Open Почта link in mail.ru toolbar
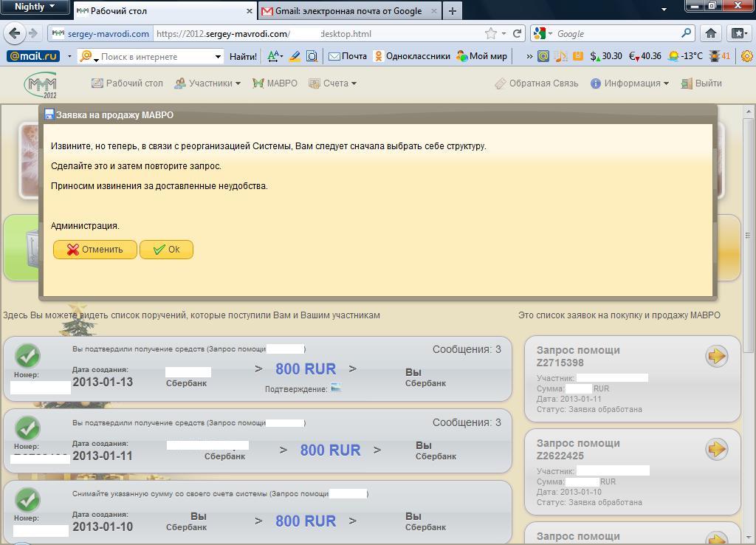 (348, 56)
